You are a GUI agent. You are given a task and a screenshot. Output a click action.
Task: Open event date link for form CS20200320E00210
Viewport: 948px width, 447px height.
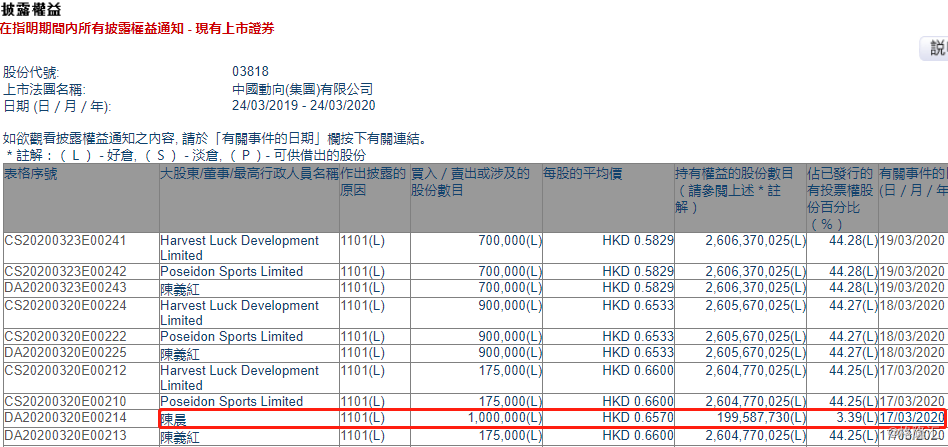point(912,401)
